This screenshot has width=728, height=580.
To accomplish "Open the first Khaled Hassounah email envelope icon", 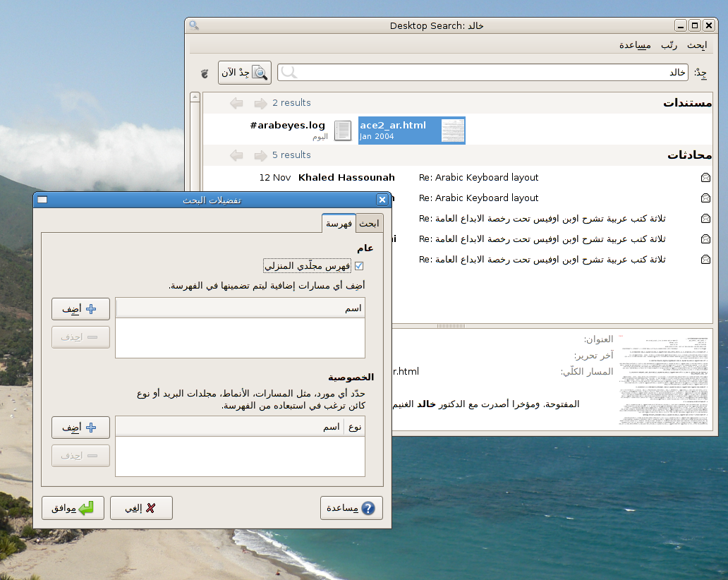I will click(x=705, y=178).
